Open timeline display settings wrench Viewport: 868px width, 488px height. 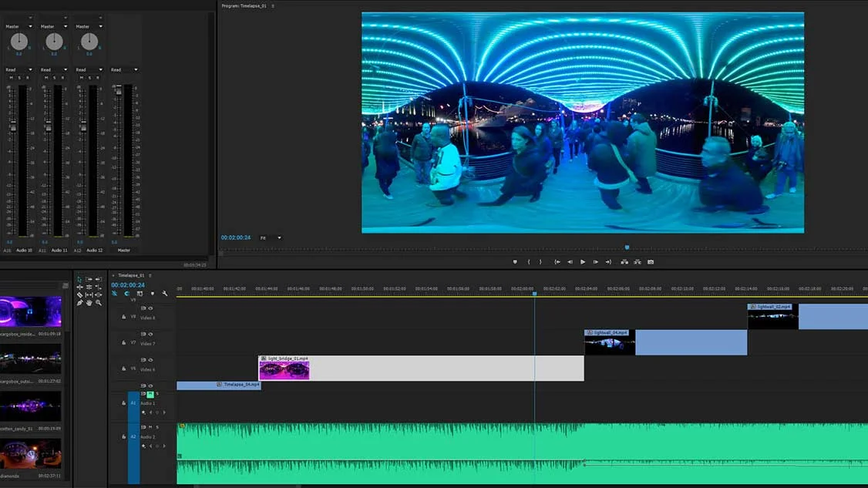tap(165, 294)
